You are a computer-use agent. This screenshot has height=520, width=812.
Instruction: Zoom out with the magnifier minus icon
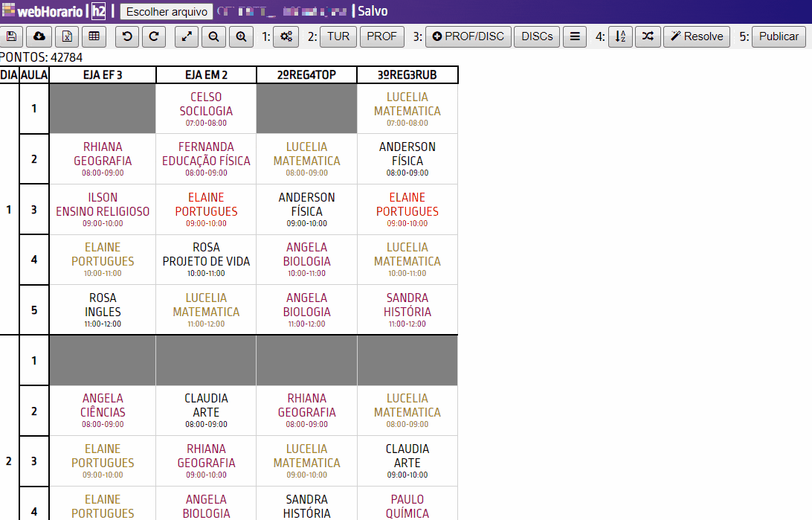214,36
